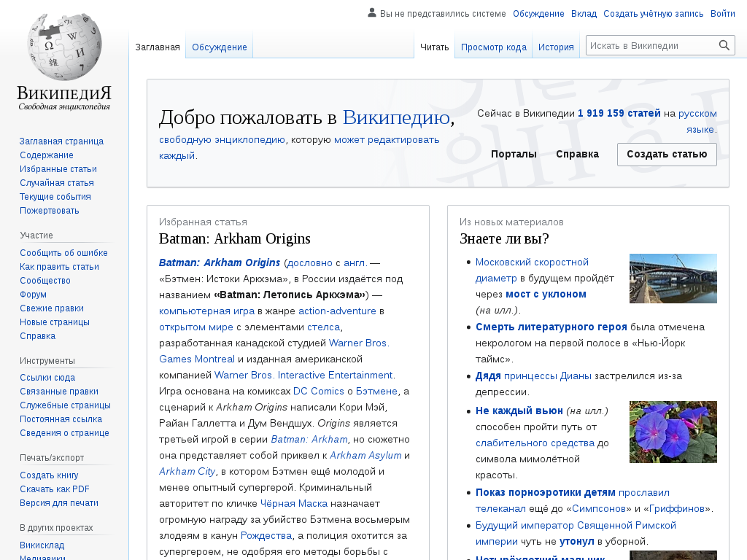The image size is (747, 560).
Task: Open the Arkham Asylum link
Action: (365, 455)
